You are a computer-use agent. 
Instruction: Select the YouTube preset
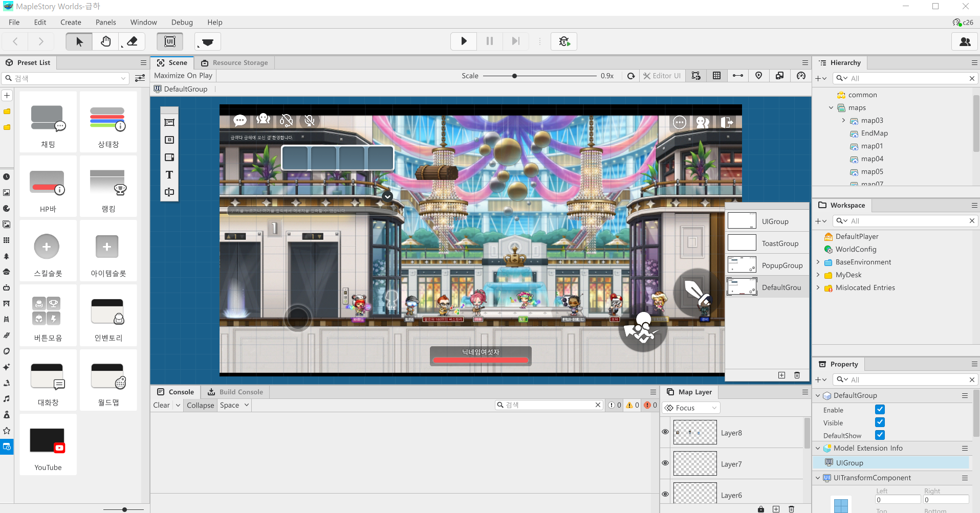[x=48, y=444]
